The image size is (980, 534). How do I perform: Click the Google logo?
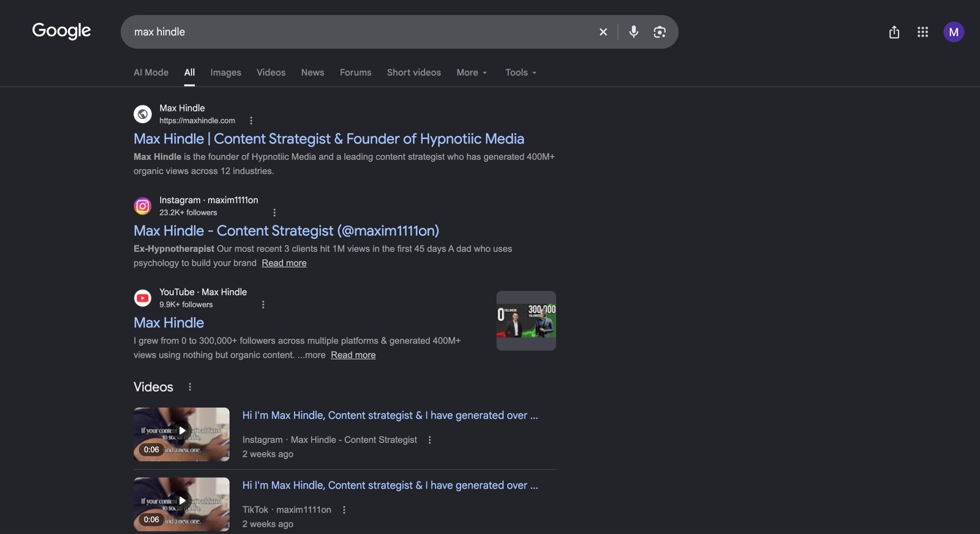[61, 31]
